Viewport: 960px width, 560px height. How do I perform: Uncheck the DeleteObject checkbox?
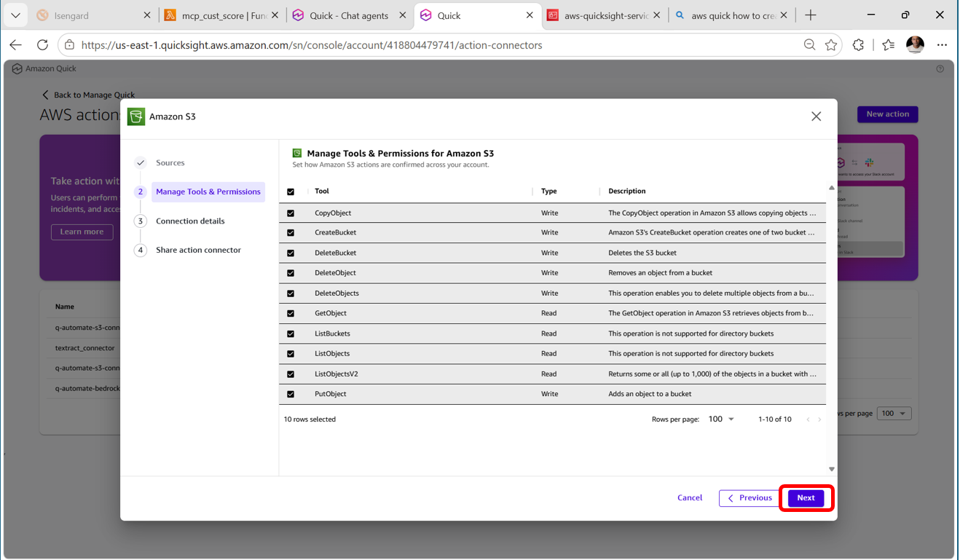[x=291, y=273]
